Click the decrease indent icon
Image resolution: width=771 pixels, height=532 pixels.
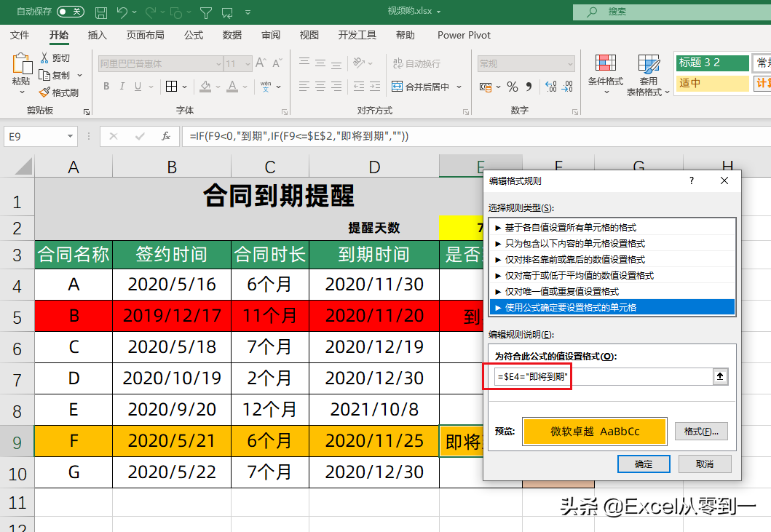click(359, 87)
